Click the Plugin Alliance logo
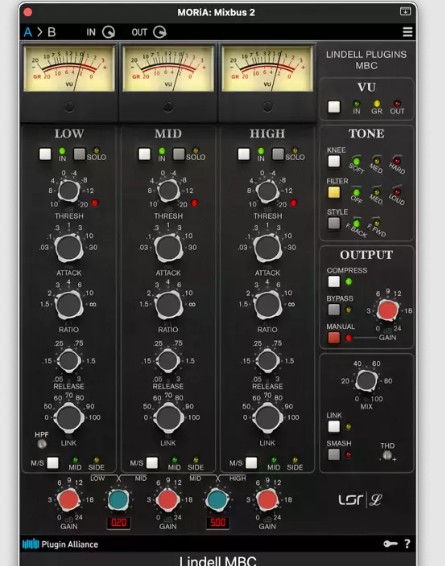The width and height of the screenshot is (445, 566). [60, 544]
